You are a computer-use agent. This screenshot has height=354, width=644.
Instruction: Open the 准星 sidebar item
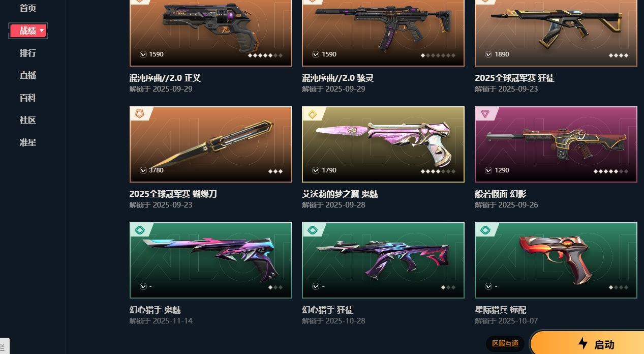point(28,142)
